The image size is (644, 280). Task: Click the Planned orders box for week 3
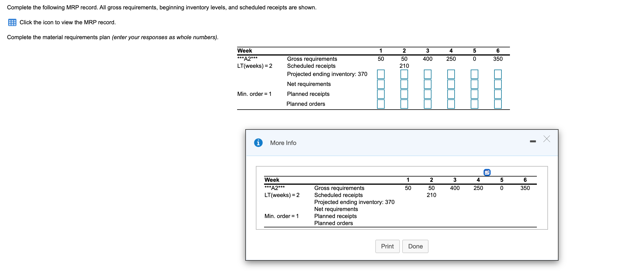pos(428,104)
